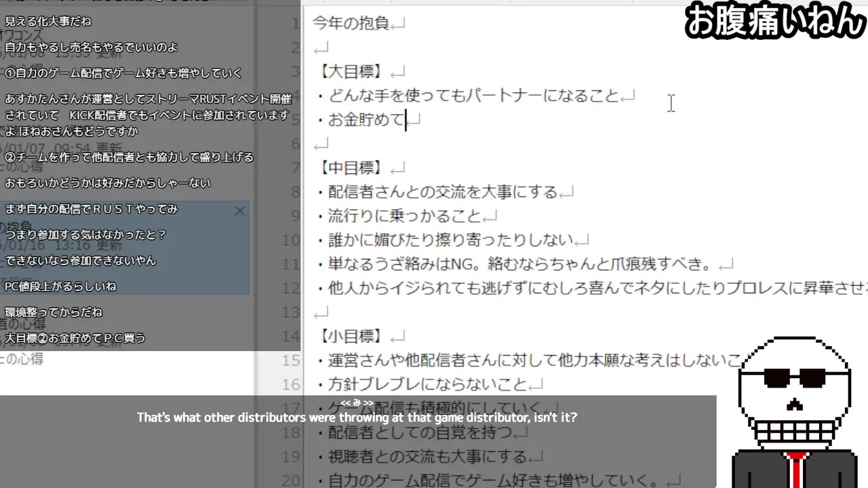Image resolution: width=868 pixels, height=488 pixels.
Task: Click chat message つまり参加する気はなかったと？
Action: 85,235
